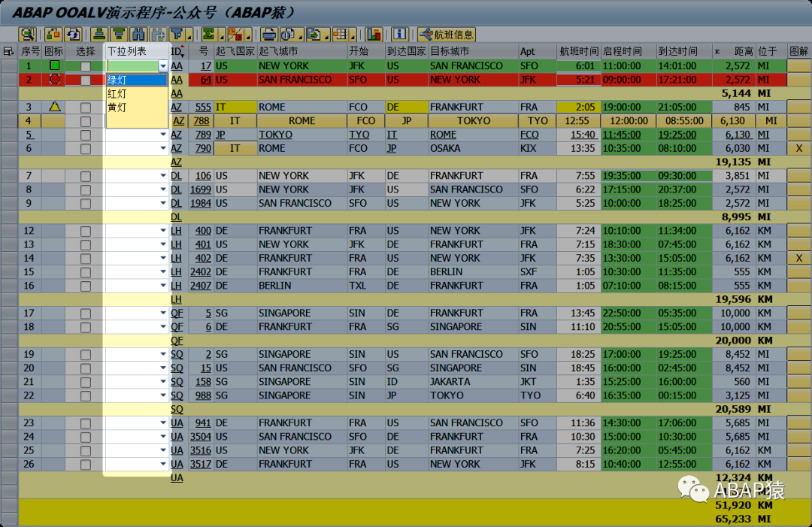Click the green square status icon in row 1
The image size is (812, 527).
[54, 65]
